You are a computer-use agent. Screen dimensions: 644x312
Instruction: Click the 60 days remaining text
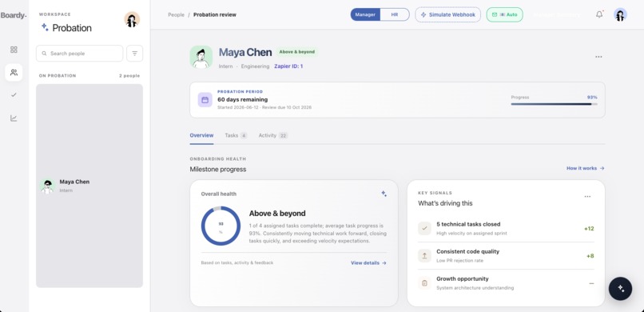(242, 99)
